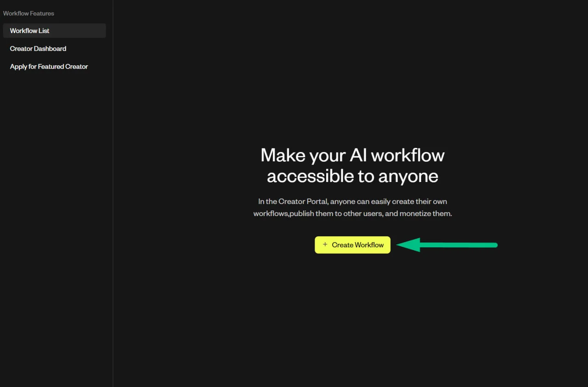Click the vertical sidebar divider line

113,193
